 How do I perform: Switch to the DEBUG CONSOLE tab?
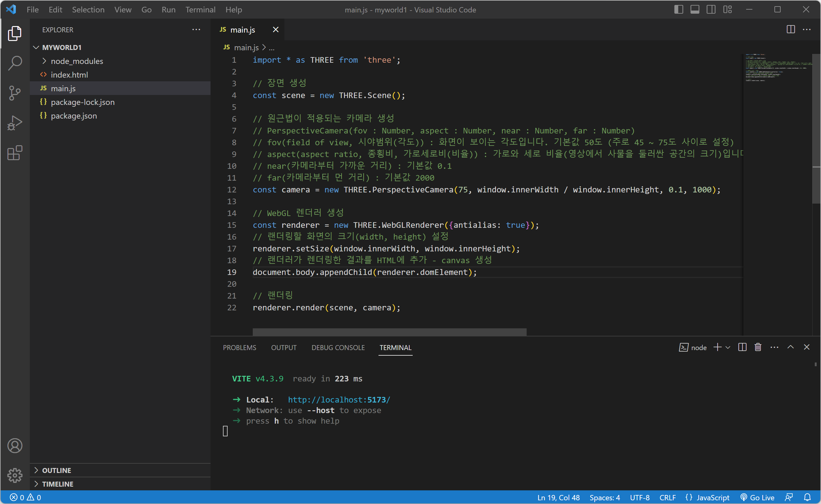tap(338, 347)
